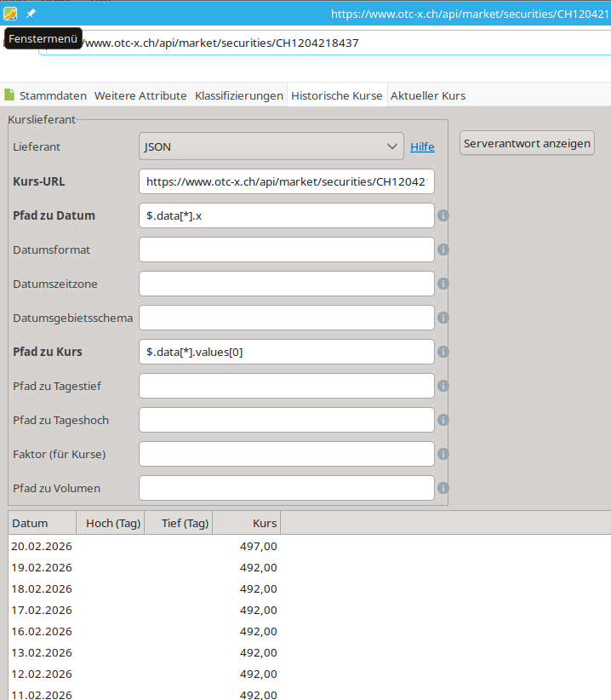This screenshot has height=700, width=611.
Task: Click the pin icon in title bar
Action: pyautogui.click(x=31, y=14)
